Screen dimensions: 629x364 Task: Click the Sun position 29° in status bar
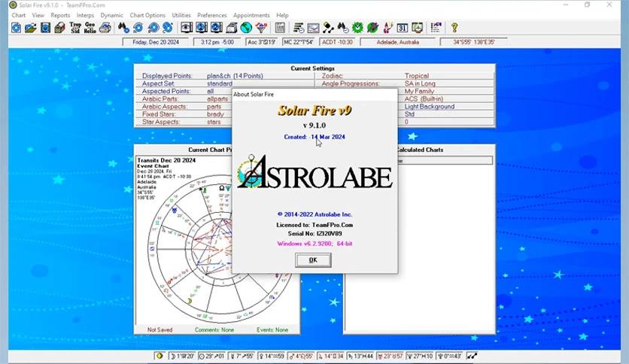tap(212, 356)
